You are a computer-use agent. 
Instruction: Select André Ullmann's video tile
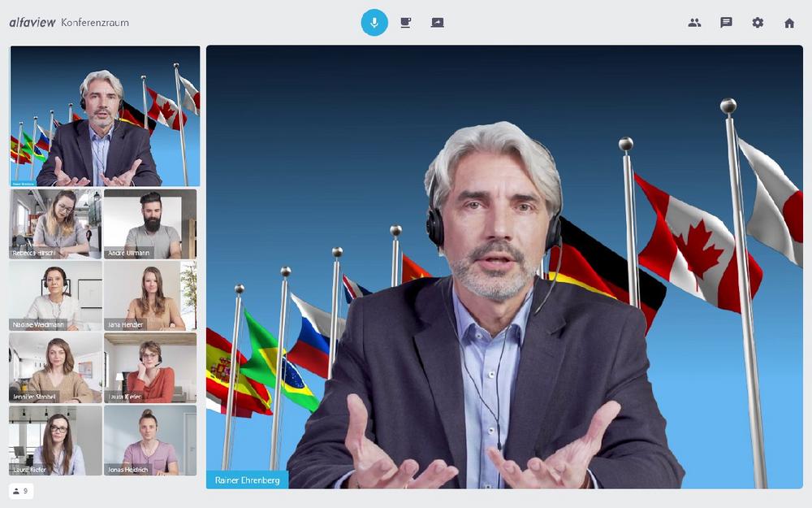150,224
